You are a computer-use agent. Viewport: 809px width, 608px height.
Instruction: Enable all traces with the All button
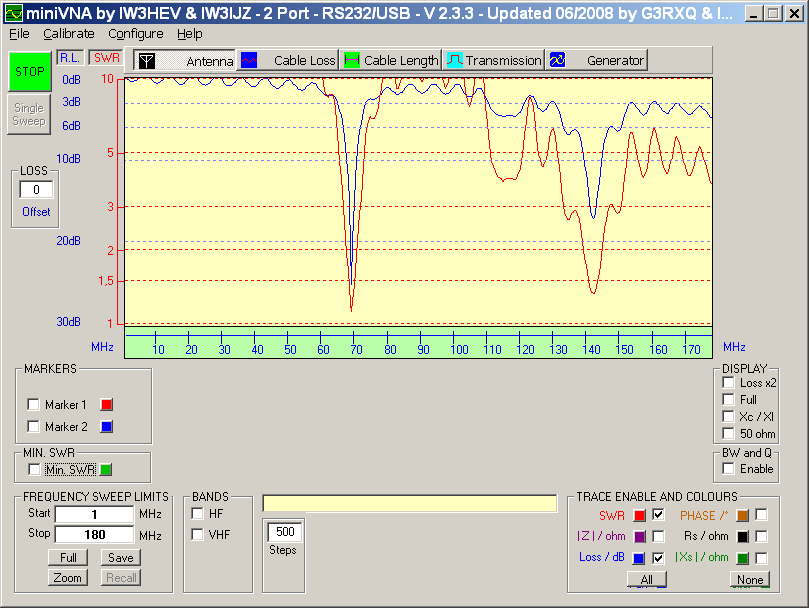[647, 580]
